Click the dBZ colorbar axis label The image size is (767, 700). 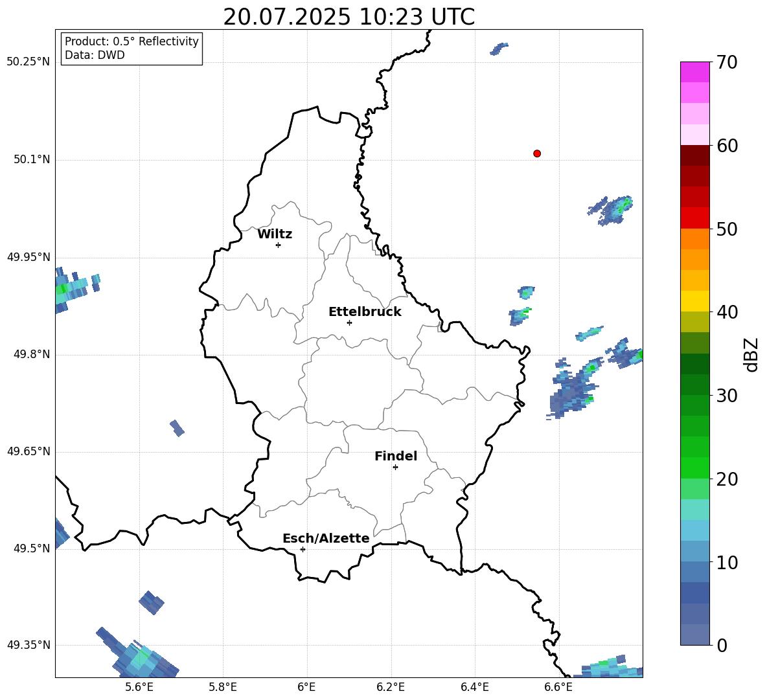pyautogui.click(x=752, y=355)
